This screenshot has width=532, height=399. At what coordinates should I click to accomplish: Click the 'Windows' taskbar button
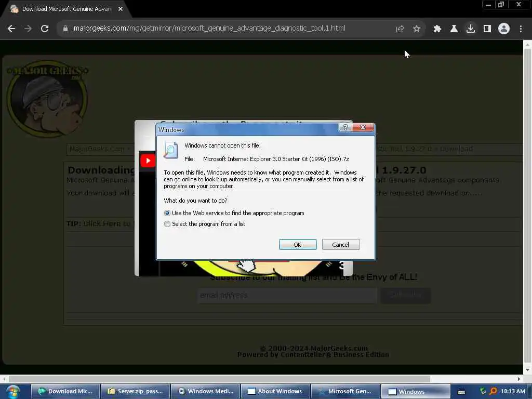[x=416, y=391]
